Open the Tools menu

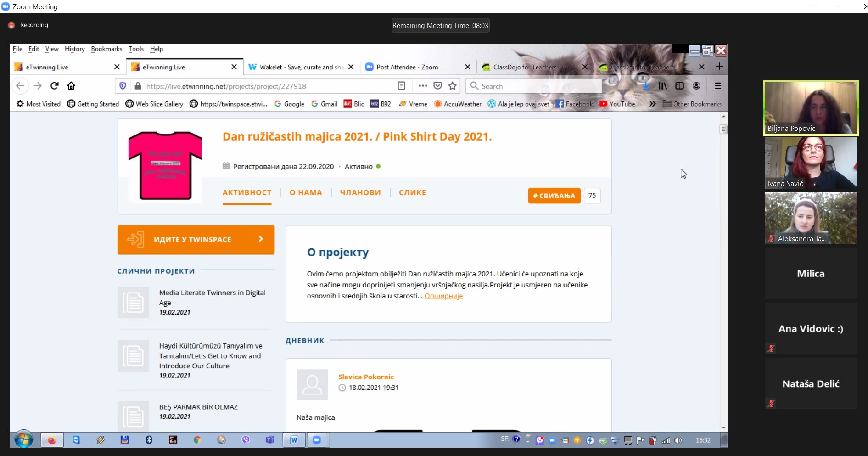tap(136, 49)
